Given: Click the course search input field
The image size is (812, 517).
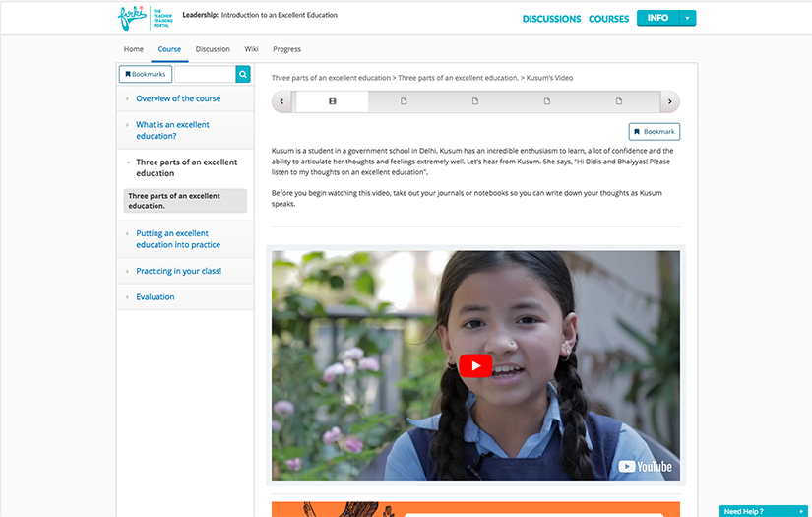Looking at the screenshot, I should pos(205,74).
